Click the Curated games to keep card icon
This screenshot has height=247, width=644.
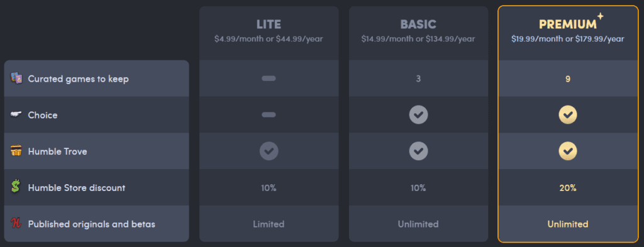pyautogui.click(x=16, y=79)
